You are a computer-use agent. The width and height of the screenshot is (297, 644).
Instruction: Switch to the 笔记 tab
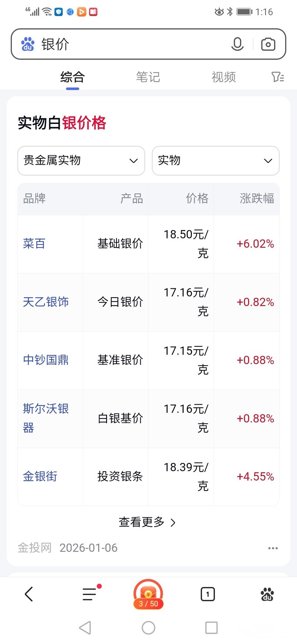148,77
